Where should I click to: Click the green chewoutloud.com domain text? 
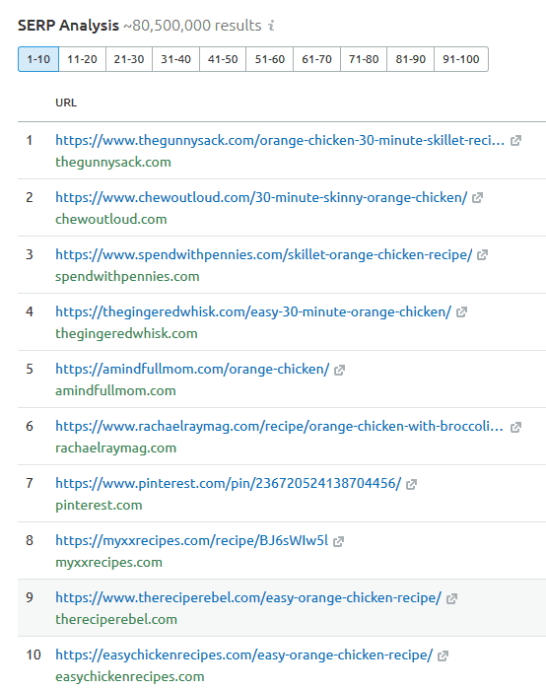coord(111,219)
